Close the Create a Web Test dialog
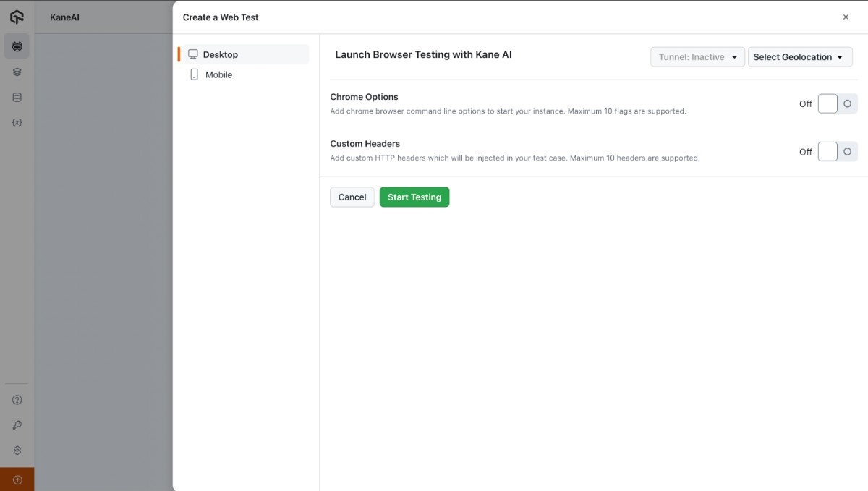868x491 pixels. [846, 17]
